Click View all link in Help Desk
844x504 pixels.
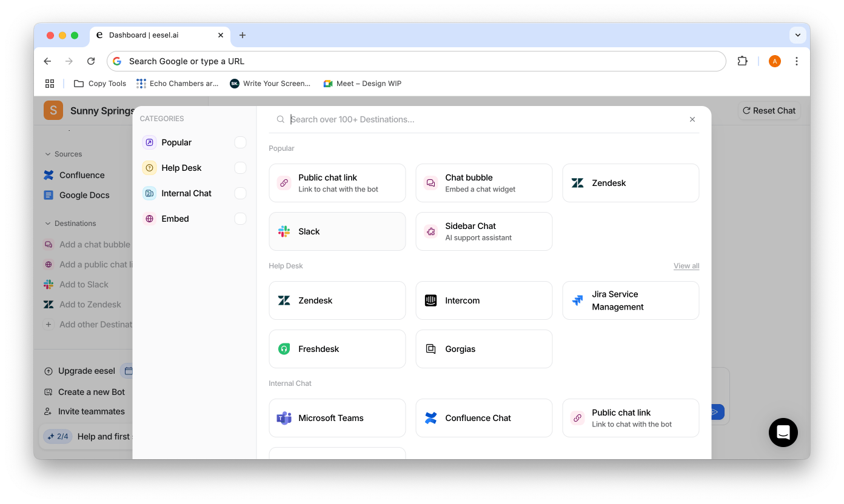[686, 266]
